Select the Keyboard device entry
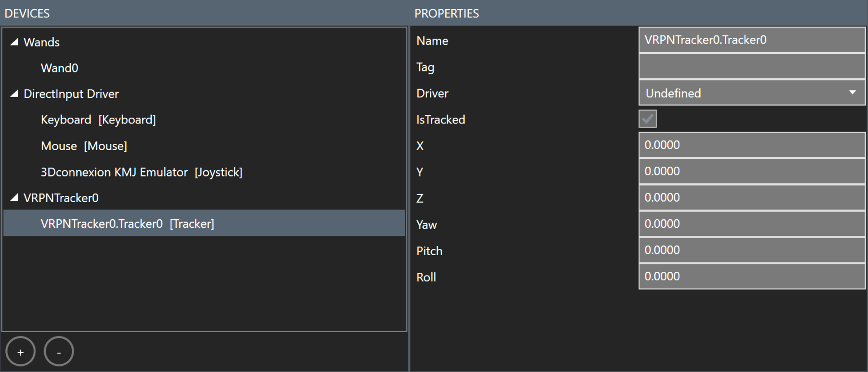The image size is (868, 372). click(98, 120)
